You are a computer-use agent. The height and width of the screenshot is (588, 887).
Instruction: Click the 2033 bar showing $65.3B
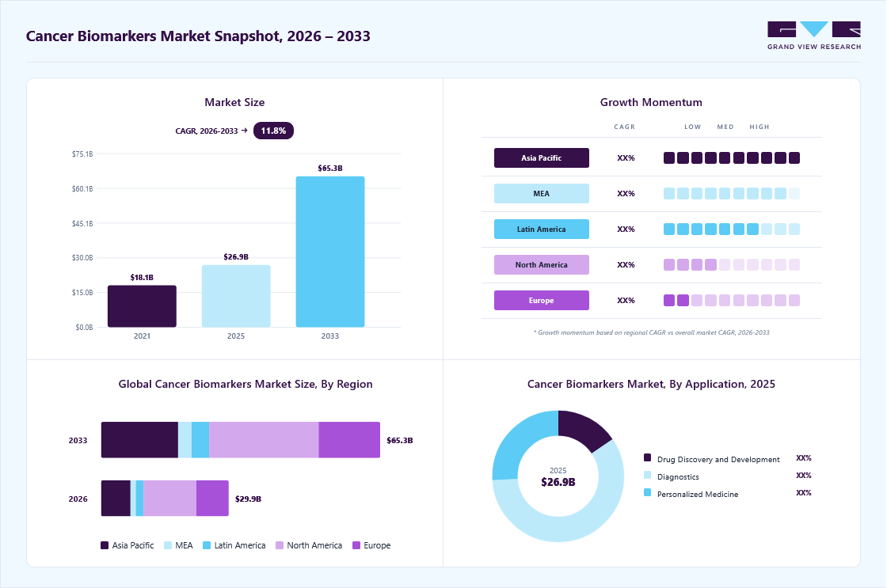[x=330, y=252]
